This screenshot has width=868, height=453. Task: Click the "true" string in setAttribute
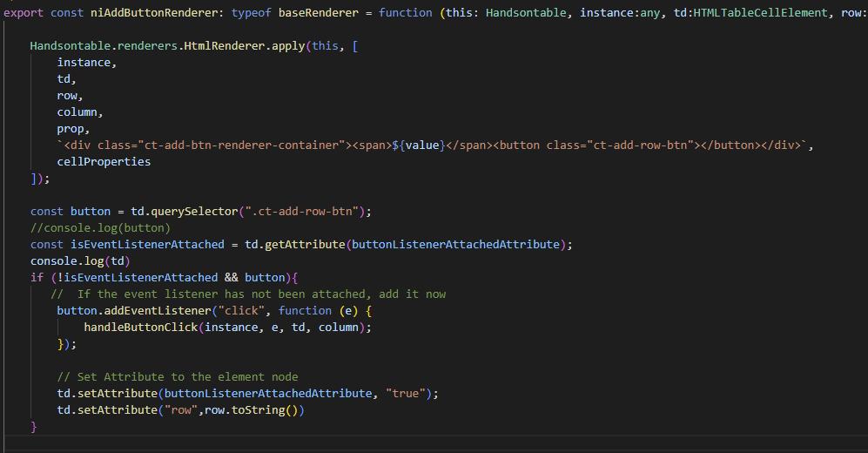click(406, 394)
